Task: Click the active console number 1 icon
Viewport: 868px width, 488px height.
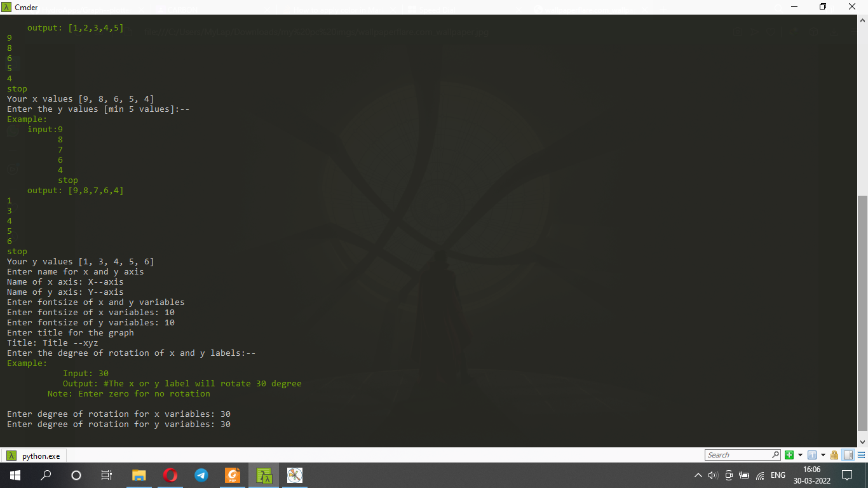Action: pos(811,455)
